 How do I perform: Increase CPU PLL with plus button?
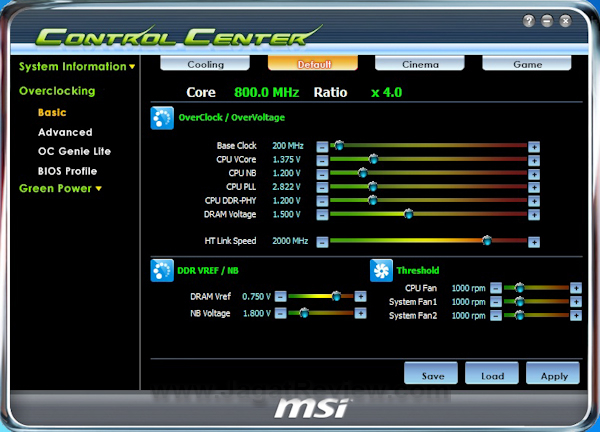534,187
